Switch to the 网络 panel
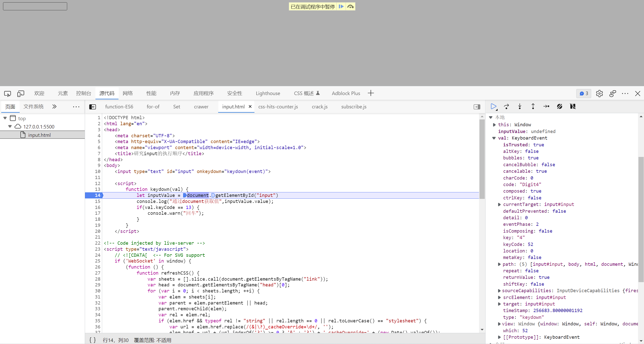This screenshot has height=344, width=644. tap(128, 93)
